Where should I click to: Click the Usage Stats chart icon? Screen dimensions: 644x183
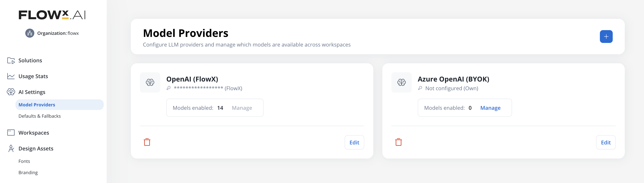pyautogui.click(x=11, y=76)
